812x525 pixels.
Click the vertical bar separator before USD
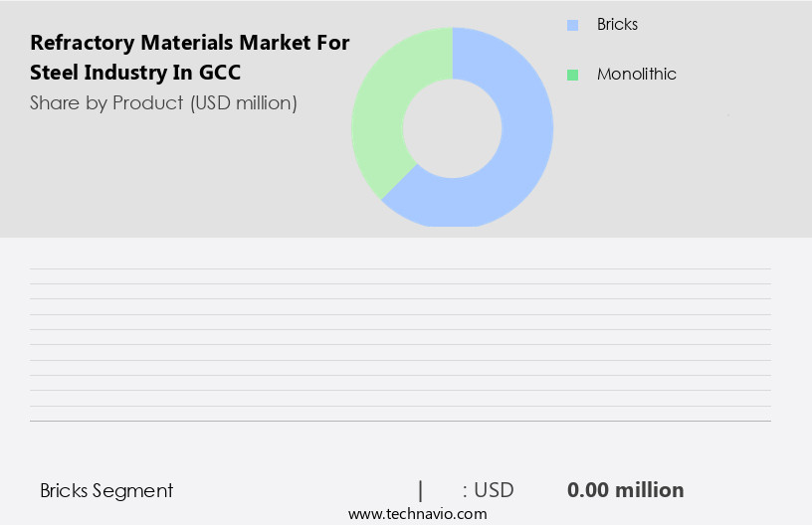click(421, 490)
